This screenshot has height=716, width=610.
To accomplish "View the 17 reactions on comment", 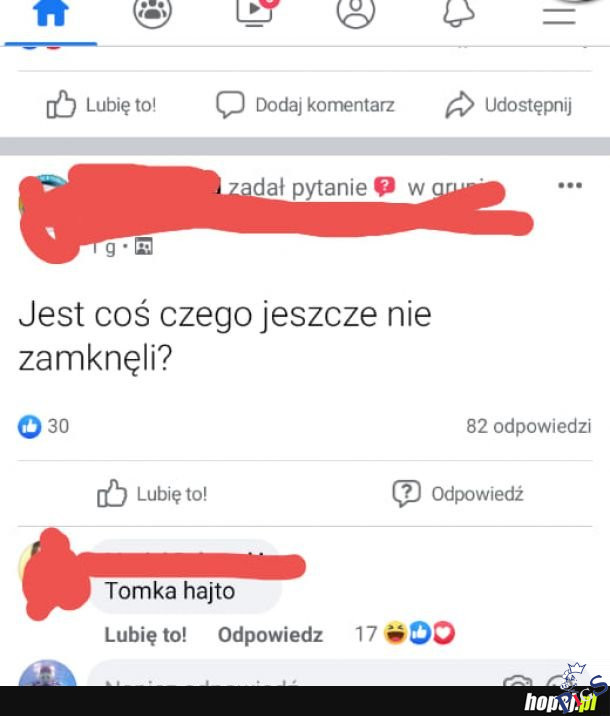I will pyautogui.click(x=405, y=634).
